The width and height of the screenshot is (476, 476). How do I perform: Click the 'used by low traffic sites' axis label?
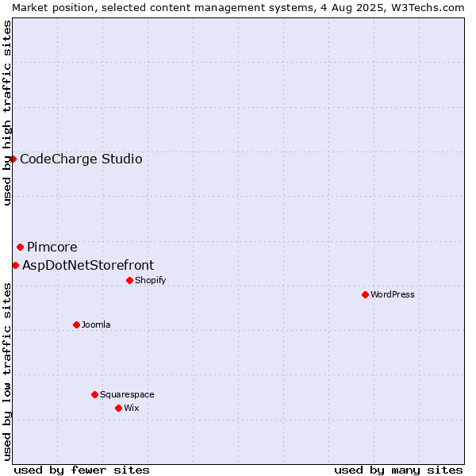tap(6, 372)
